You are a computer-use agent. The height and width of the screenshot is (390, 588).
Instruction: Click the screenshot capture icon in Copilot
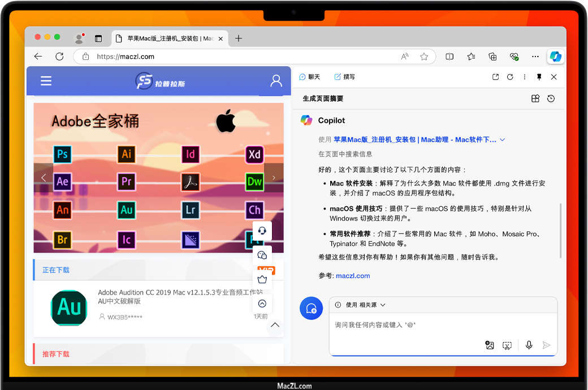pos(507,345)
